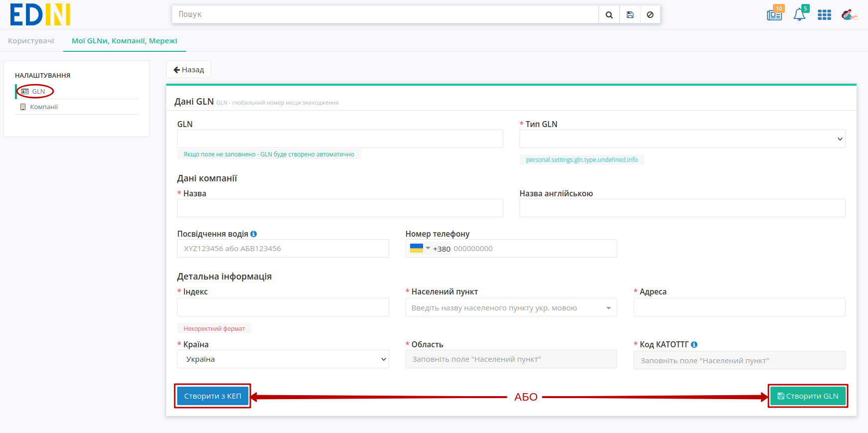868x433 pixels.
Task: Click the info icon beside Посвідчення водія
Action: pyautogui.click(x=253, y=234)
